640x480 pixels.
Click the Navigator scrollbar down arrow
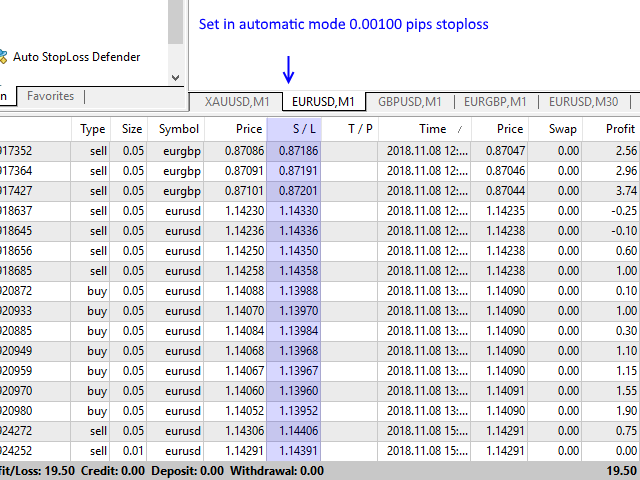[x=176, y=78]
